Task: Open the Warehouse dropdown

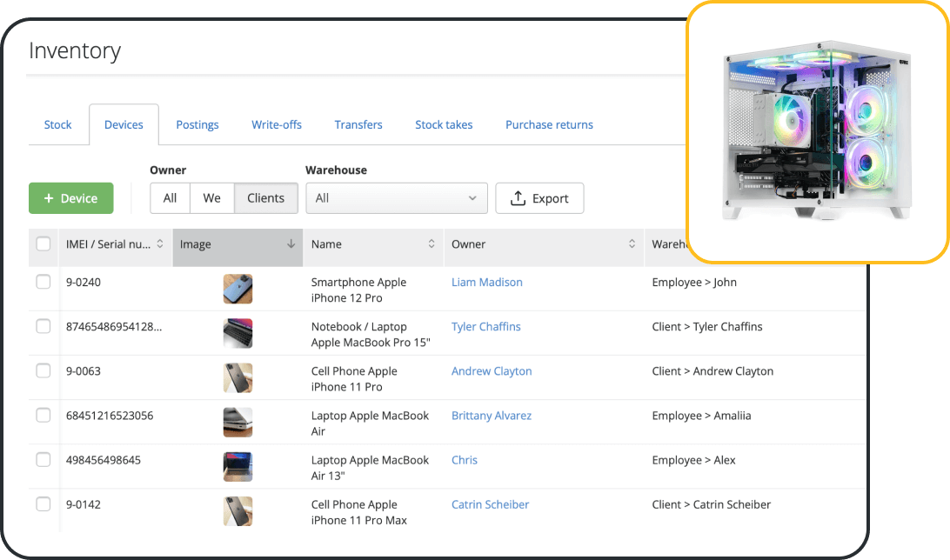Action: coord(396,197)
